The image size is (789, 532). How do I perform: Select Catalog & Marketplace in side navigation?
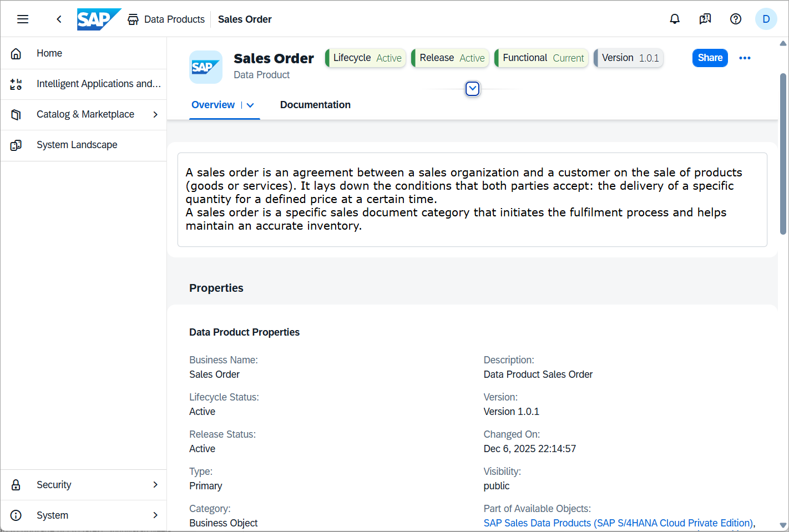(84, 114)
